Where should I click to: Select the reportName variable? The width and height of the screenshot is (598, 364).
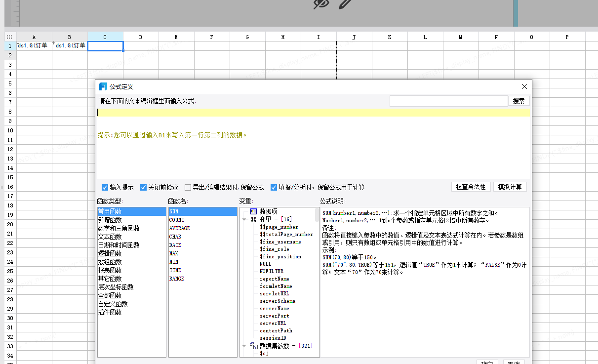(x=275, y=279)
